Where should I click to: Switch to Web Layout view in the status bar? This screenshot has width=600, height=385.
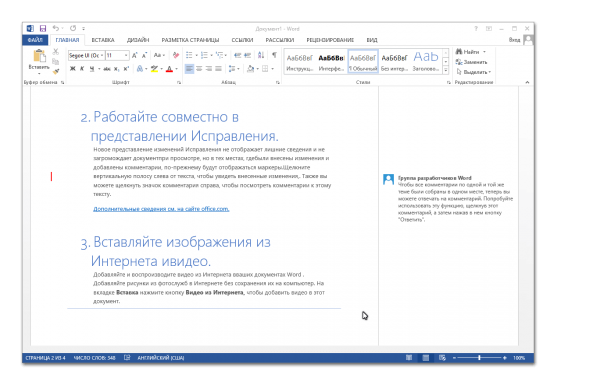[442, 357]
